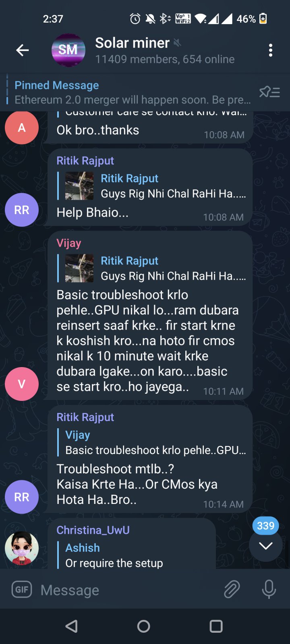Tap the paperclip attach icon
290x644 pixels.
pyautogui.click(x=232, y=590)
